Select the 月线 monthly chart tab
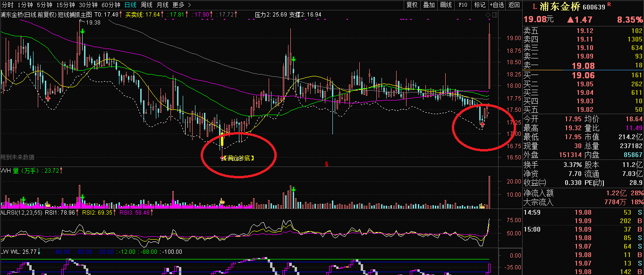644x275 pixels. click(x=162, y=5)
